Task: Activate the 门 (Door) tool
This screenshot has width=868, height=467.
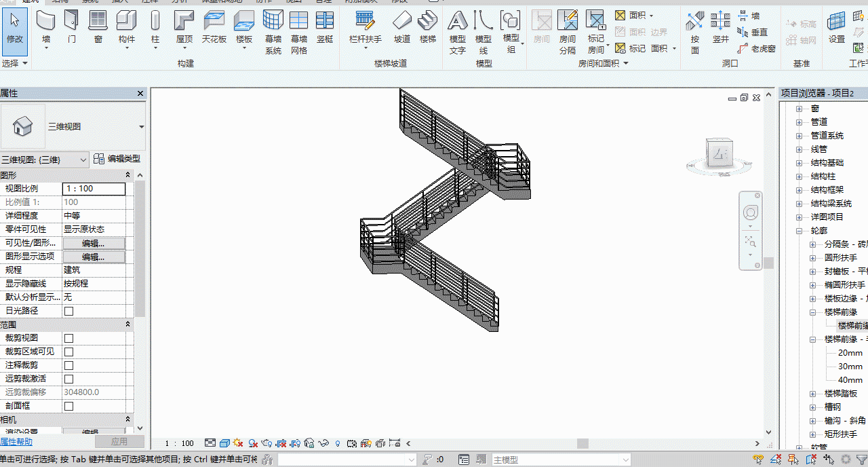Action: [72, 28]
